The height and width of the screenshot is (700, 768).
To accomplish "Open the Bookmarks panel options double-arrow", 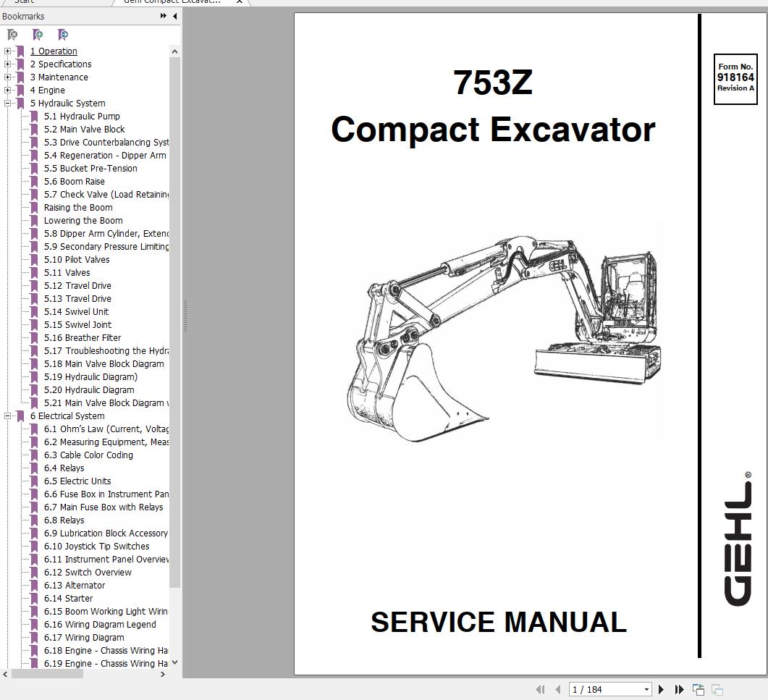I will (163, 17).
